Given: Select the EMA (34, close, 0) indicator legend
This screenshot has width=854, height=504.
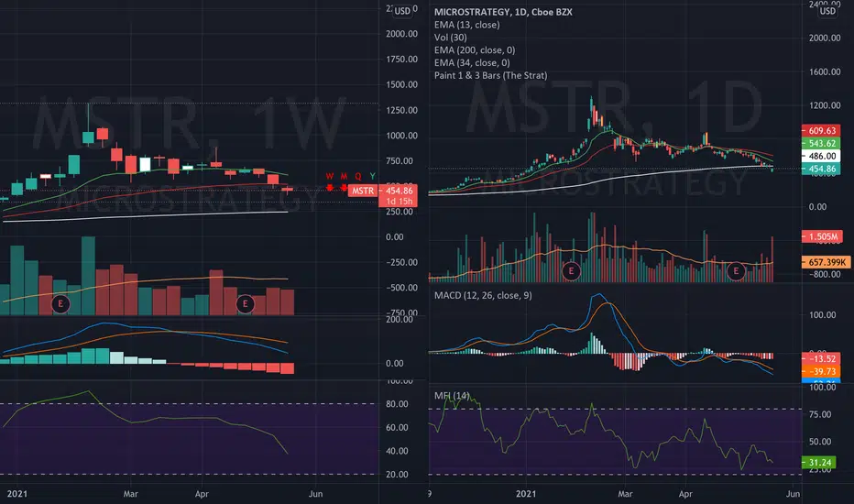Looking at the screenshot, I should coord(472,62).
